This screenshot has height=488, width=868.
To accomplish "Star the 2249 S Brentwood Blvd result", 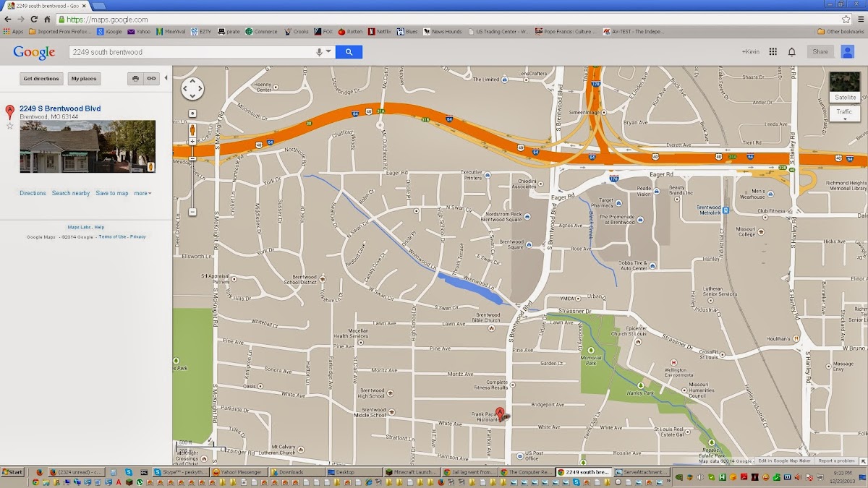I will point(10,126).
